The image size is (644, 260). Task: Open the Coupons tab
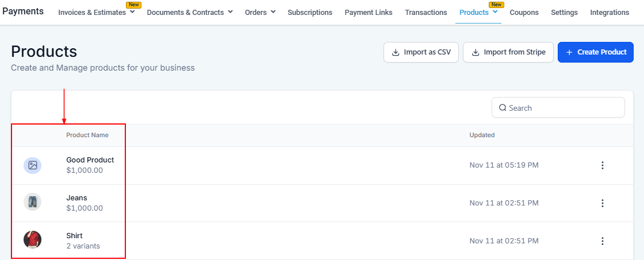pyautogui.click(x=524, y=13)
